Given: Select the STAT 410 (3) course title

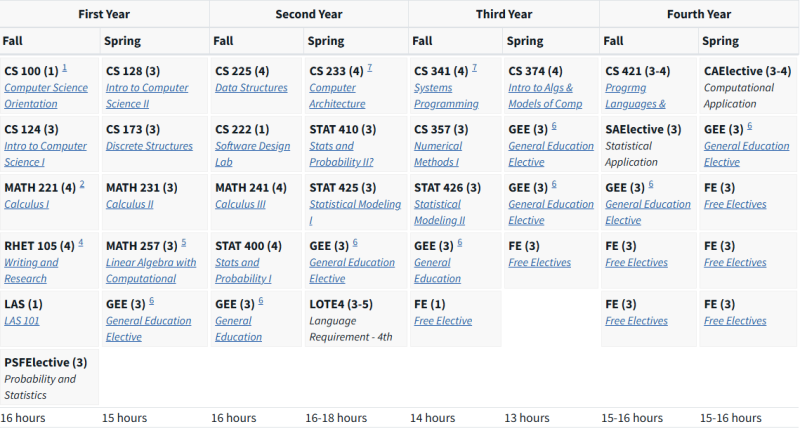Looking at the screenshot, I should pyautogui.click(x=342, y=130).
